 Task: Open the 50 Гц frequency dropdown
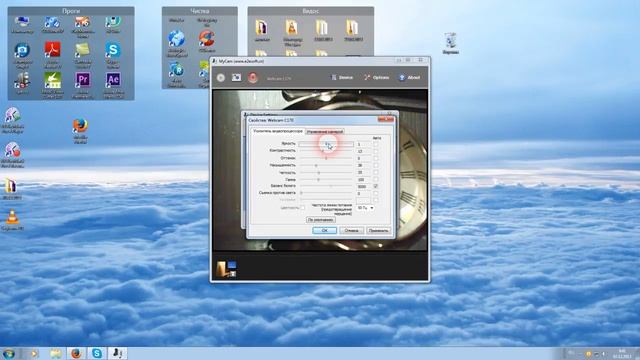[x=365, y=208]
